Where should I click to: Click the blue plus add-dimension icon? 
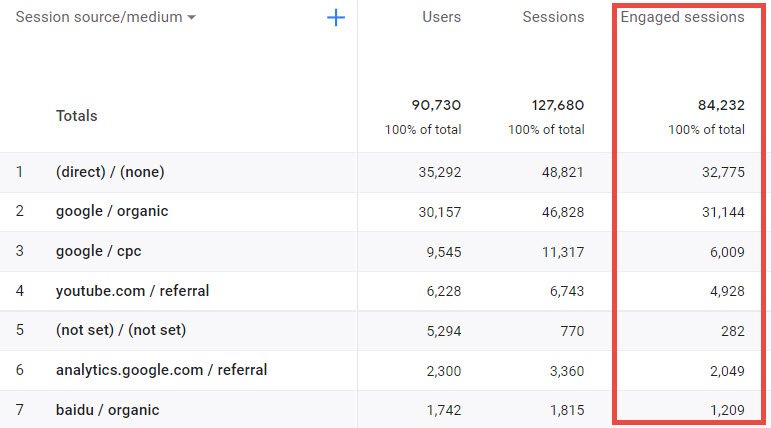336,18
